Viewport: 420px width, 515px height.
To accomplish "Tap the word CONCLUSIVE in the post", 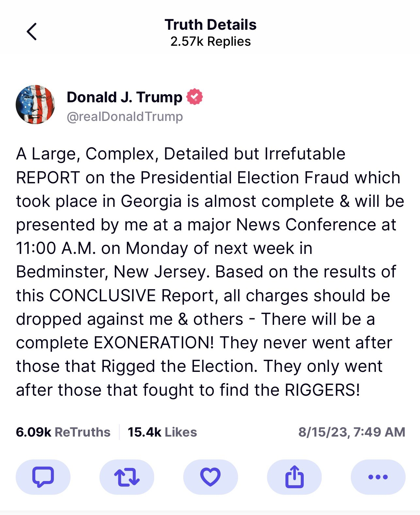I will point(103,296).
